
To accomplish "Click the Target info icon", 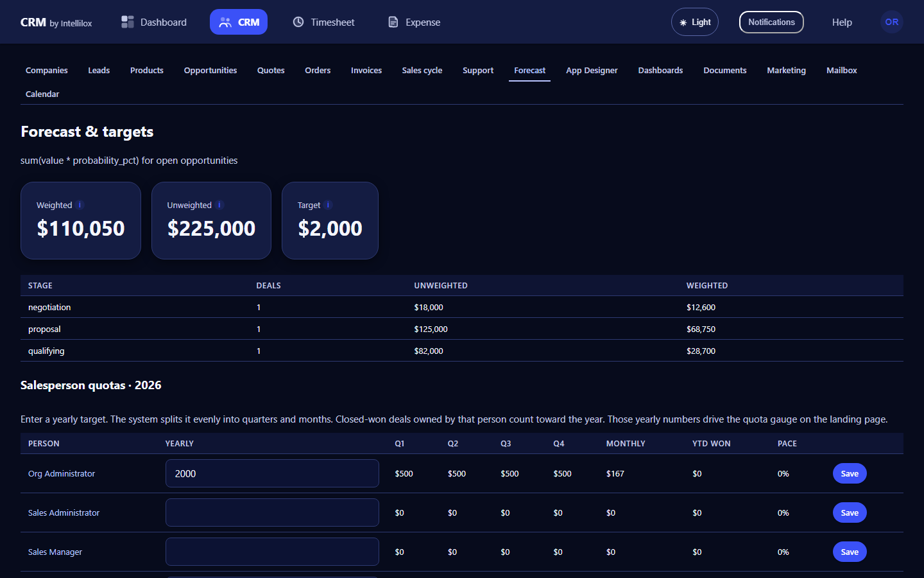I will (328, 205).
